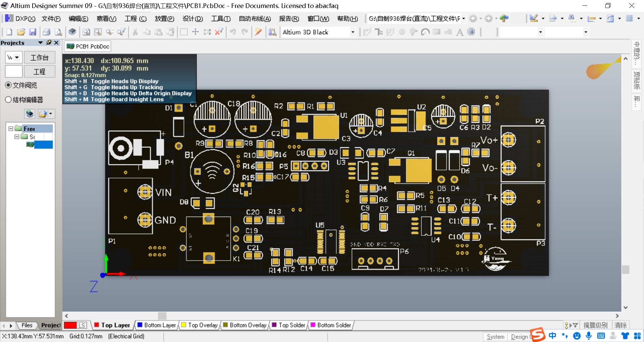
Task: Click the horizontal scrollbar thumb
Action: 162,316
